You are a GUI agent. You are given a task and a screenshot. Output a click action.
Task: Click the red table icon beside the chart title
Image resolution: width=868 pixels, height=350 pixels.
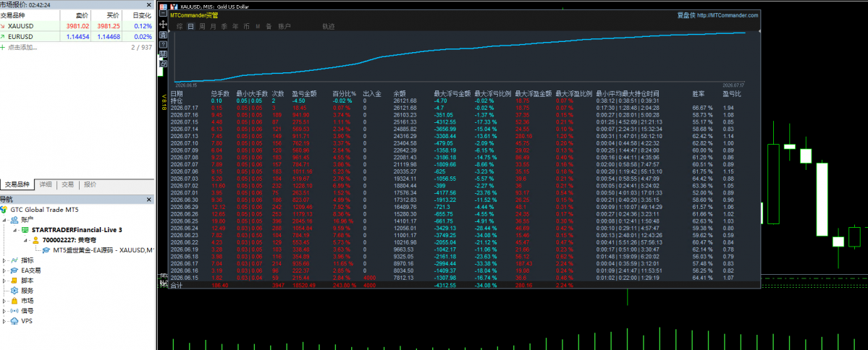tap(164, 6)
